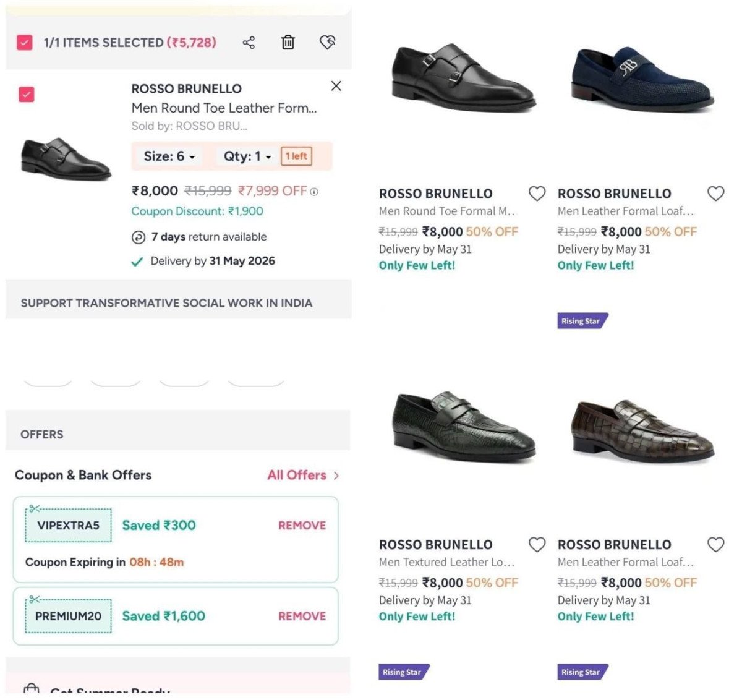Open All Offers link
Image resolution: width=742 pixels, height=700 pixels.
tap(297, 475)
